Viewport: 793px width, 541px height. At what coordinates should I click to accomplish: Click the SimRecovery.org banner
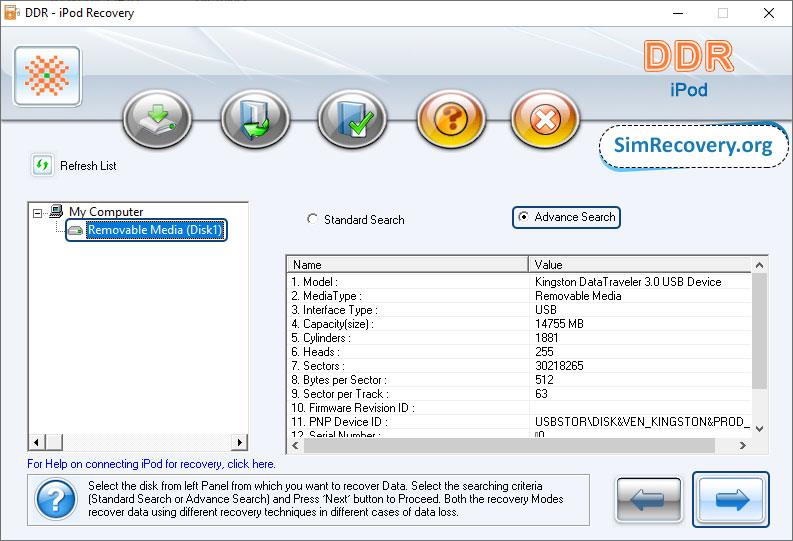coord(693,146)
